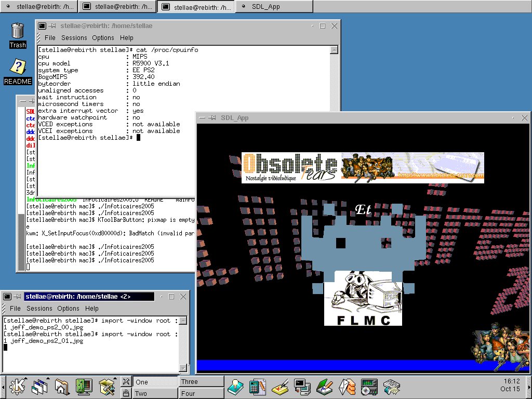
Task: Open the text editor pen-and-book panel icon
Action: [324, 387]
